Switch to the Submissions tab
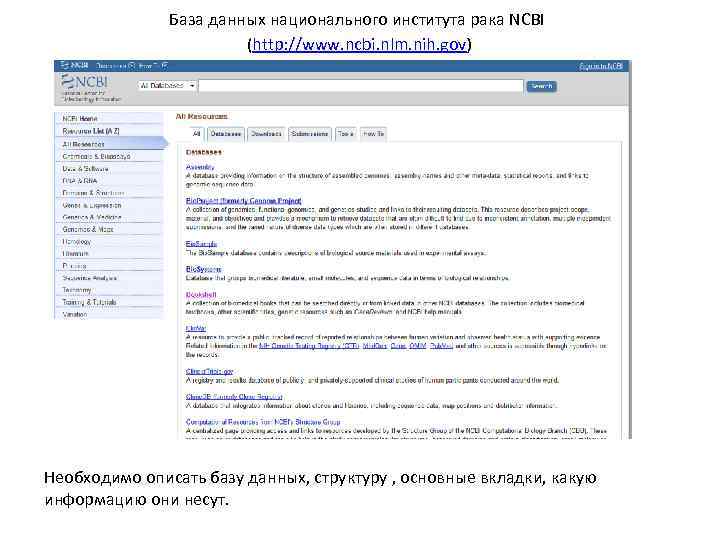This screenshot has width=720, height=540. point(309,134)
